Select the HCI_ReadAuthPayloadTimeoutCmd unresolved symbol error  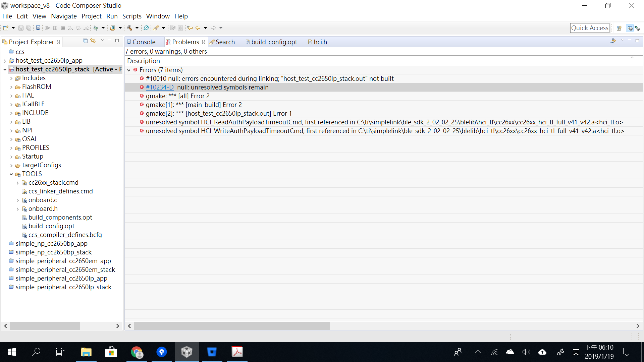click(x=384, y=122)
